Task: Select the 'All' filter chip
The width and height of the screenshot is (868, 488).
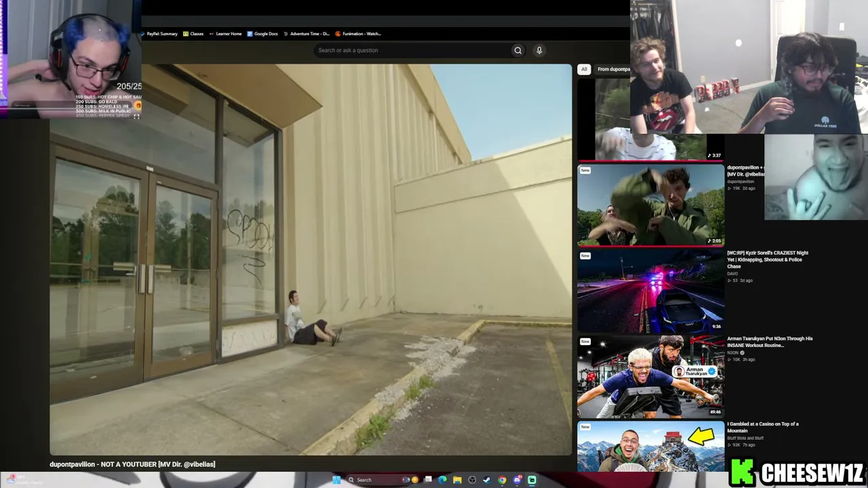Action: 584,69
